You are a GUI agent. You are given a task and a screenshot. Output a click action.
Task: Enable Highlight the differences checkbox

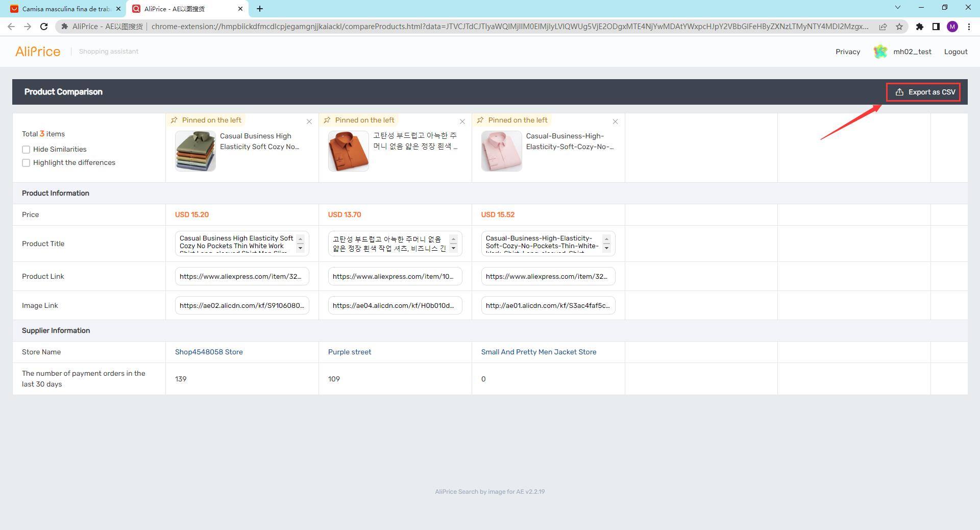pos(26,163)
